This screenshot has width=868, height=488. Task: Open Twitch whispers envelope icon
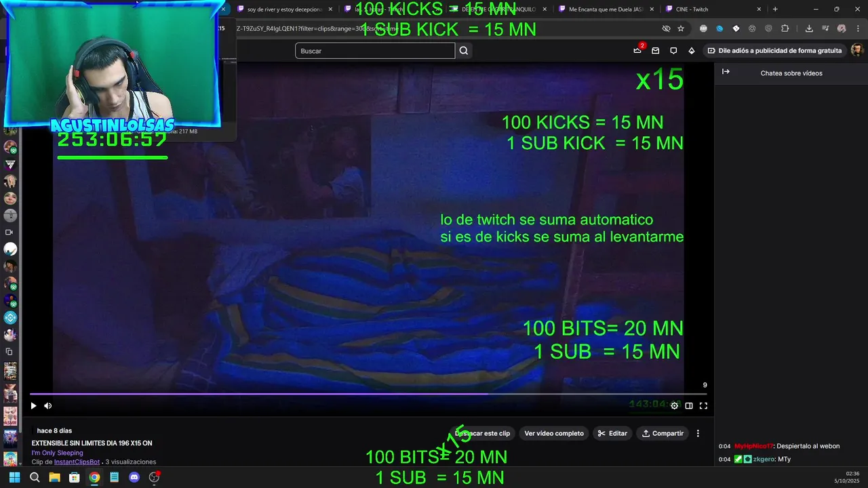(655, 51)
